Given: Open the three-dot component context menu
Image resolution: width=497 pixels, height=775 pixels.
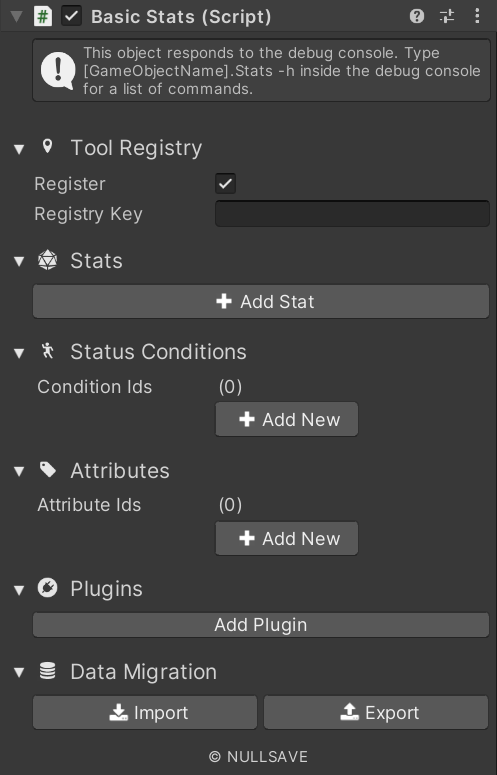Looking at the screenshot, I should (x=477, y=16).
